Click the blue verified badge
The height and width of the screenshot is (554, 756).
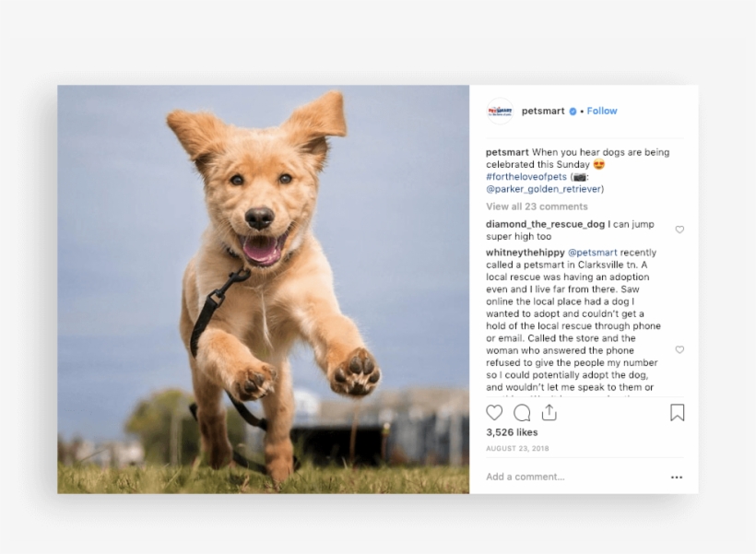click(573, 112)
